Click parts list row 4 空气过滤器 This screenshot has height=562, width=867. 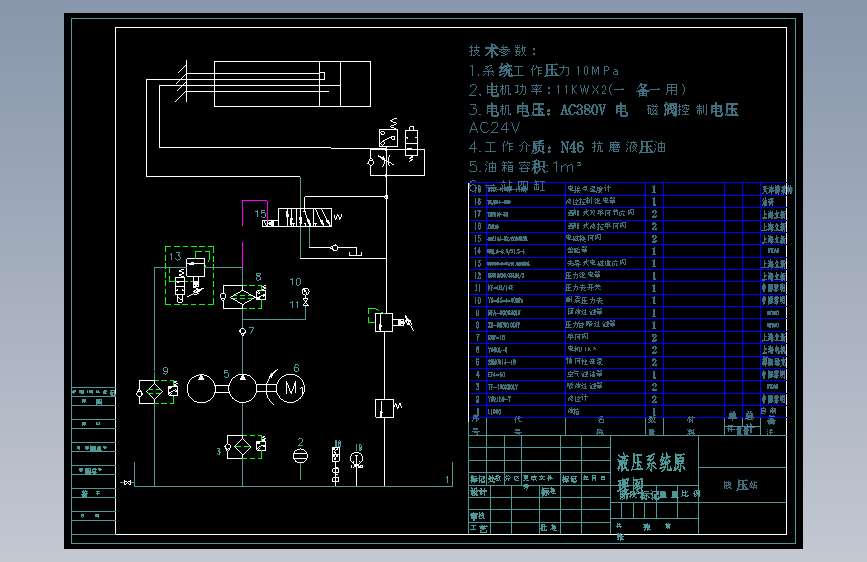click(628, 374)
